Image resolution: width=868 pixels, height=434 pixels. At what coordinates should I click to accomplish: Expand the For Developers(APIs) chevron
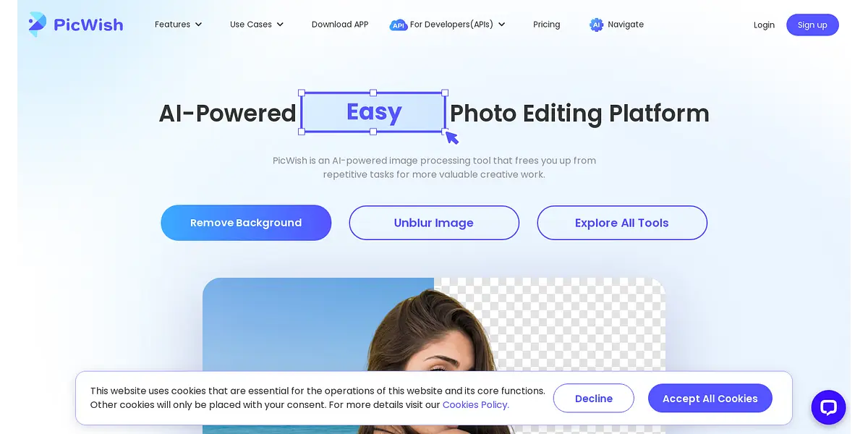501,25
